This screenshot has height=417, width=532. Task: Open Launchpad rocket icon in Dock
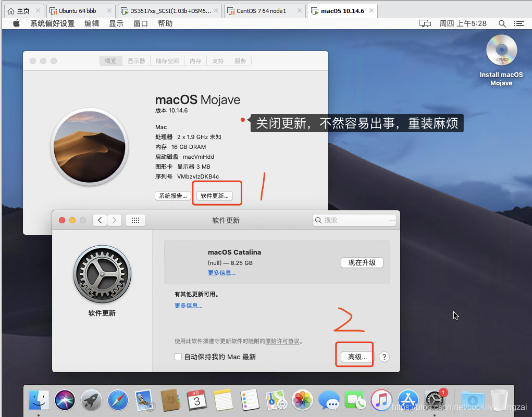[91, 400]
